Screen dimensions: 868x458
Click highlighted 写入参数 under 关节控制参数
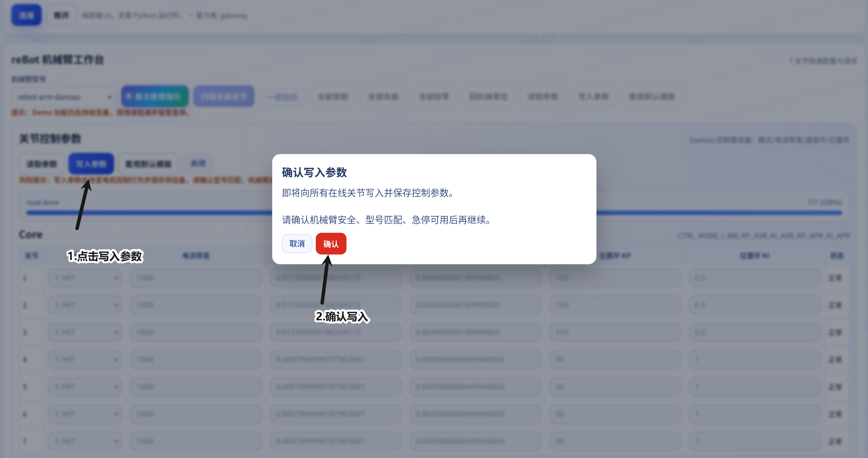click(91, 164)
